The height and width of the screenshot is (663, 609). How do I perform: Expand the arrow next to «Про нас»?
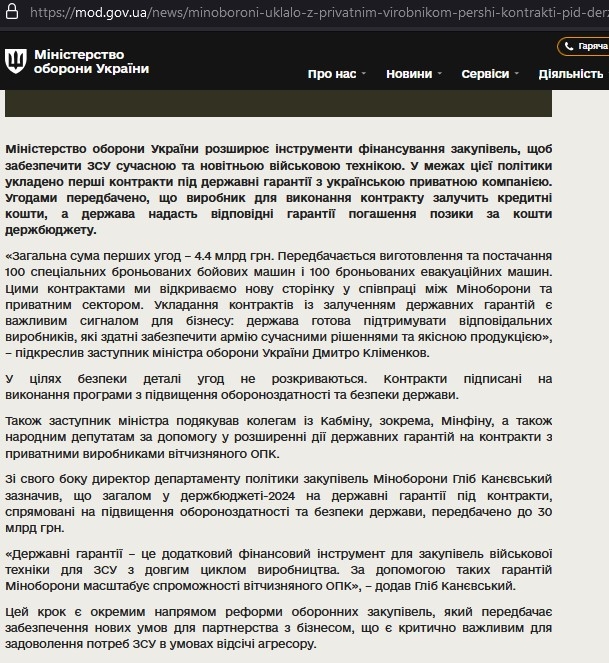pyautogui.click(x=363, y=75)
